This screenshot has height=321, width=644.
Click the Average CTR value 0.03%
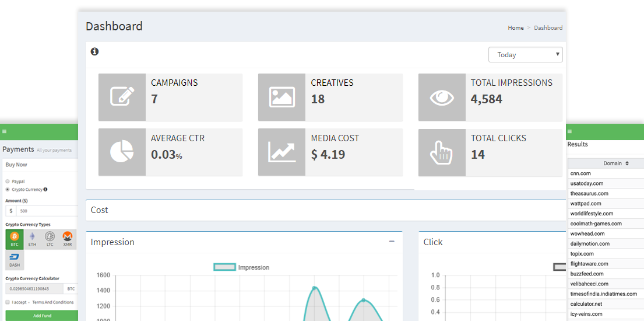[166, 154]
